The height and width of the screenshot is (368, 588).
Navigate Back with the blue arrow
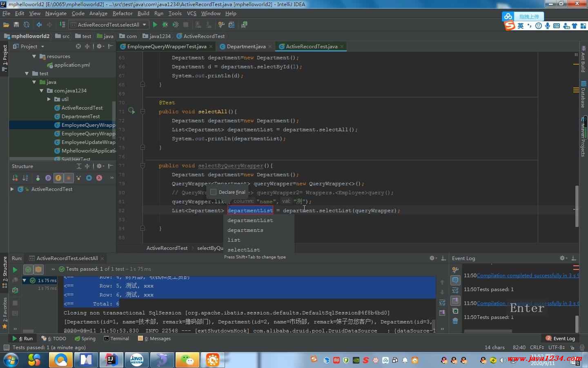coord(39,25)
